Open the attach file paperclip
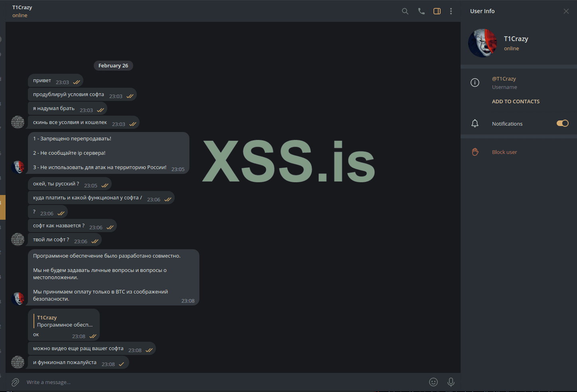The width and height of the screenshot is (577, 392). 15,382
